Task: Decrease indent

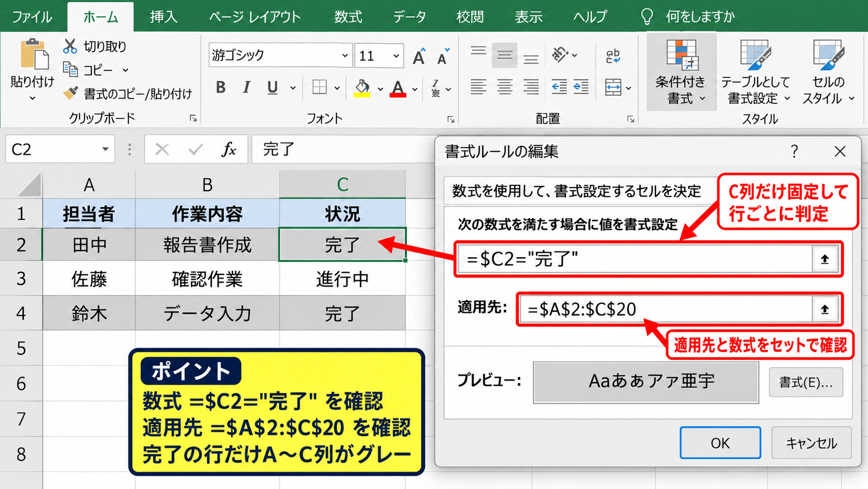Action: [559, 87]
